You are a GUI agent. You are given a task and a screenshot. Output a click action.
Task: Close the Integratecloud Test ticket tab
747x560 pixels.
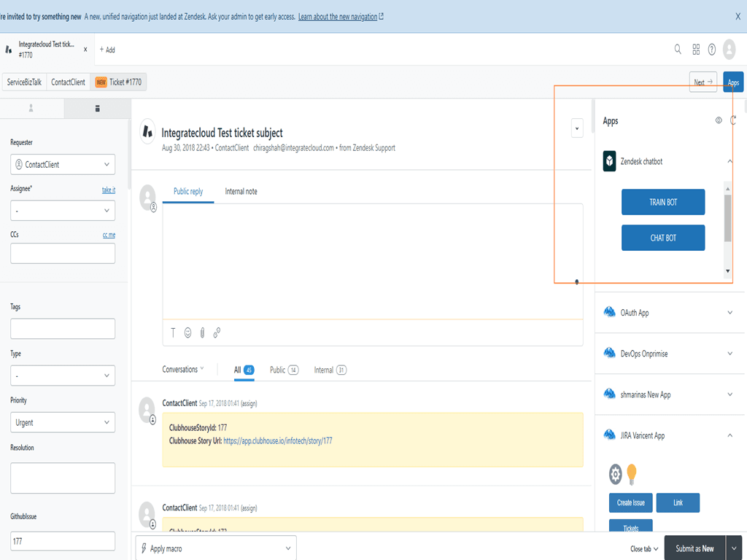pyautogui.click(x=85, y=49)
